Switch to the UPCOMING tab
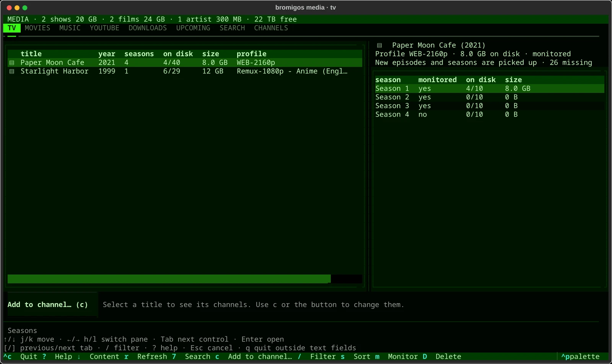The width and height of the screenshot is (612, 364). 193,28
